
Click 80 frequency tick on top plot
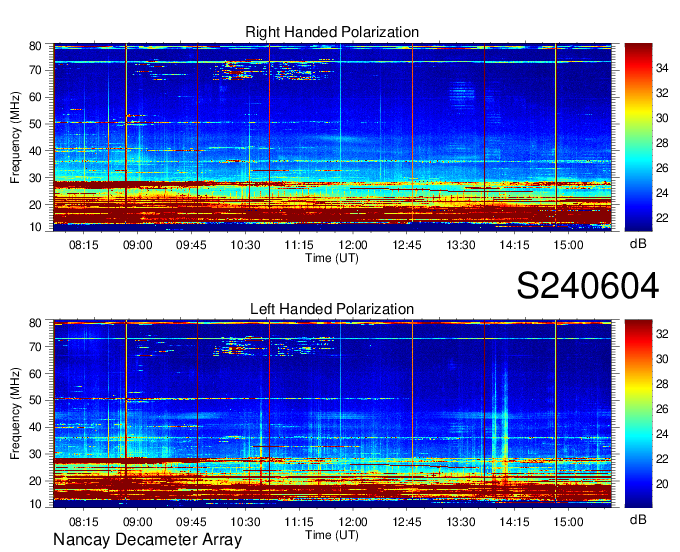click(x=36, y=46)
